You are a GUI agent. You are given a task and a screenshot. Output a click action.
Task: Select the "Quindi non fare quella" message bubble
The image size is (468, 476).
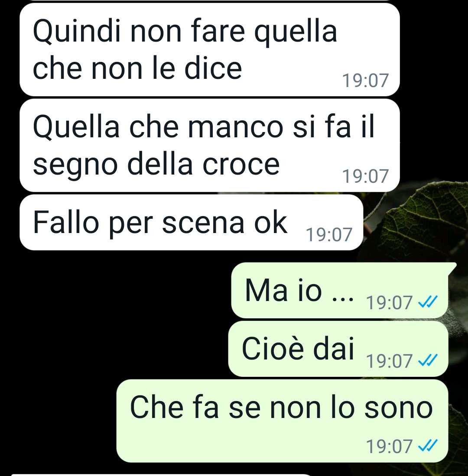[210, 50]
